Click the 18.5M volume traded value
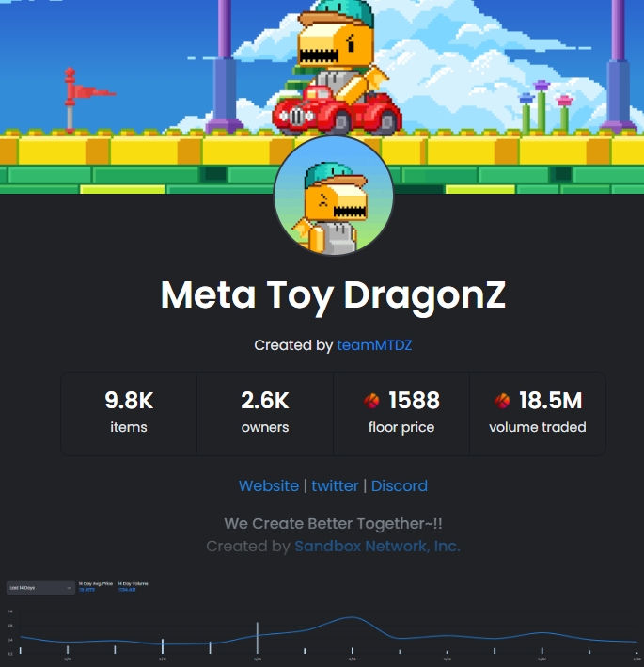This screenshot has width=644, height=667. (550, 401)
